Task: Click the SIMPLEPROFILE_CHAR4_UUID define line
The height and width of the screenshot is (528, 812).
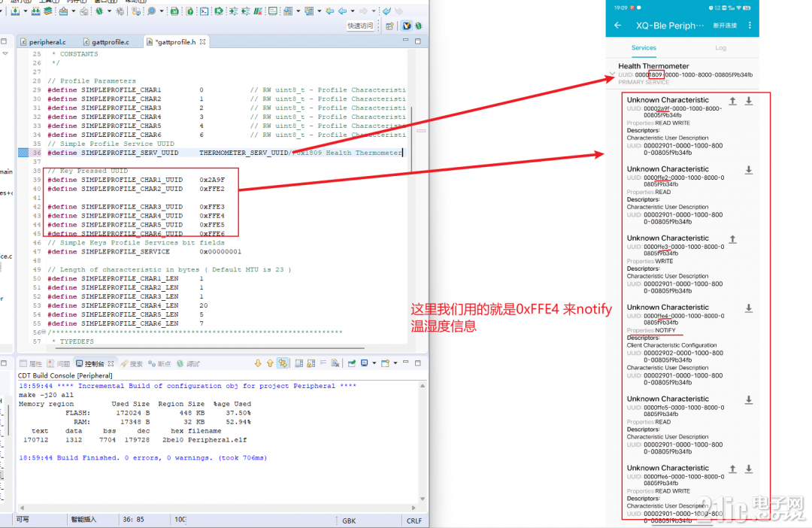Action: 136,216
